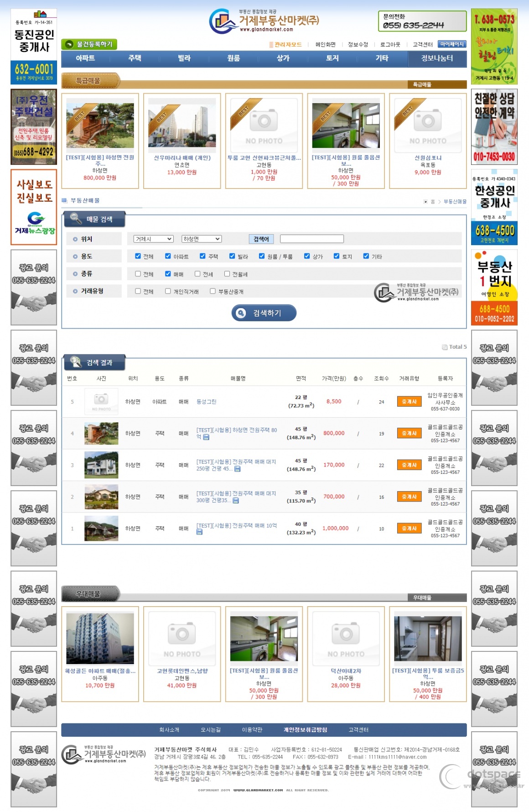Screen dimensions: 529x812
Task: Click the footer 거제부동산마켓 logo
Action: (104, 754)
